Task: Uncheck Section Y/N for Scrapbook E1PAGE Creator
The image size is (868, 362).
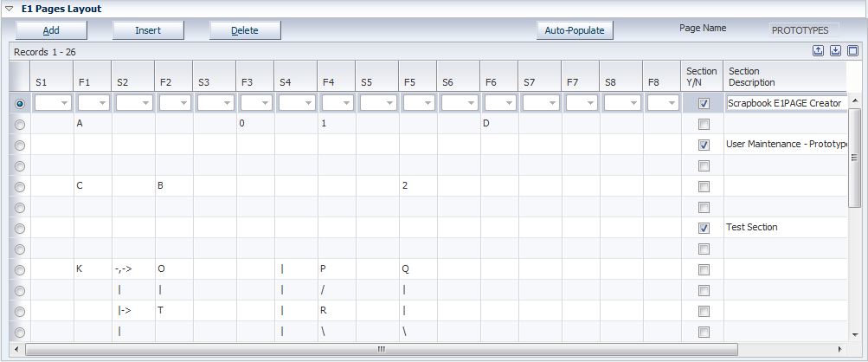Action: click(x=704, y=103)
